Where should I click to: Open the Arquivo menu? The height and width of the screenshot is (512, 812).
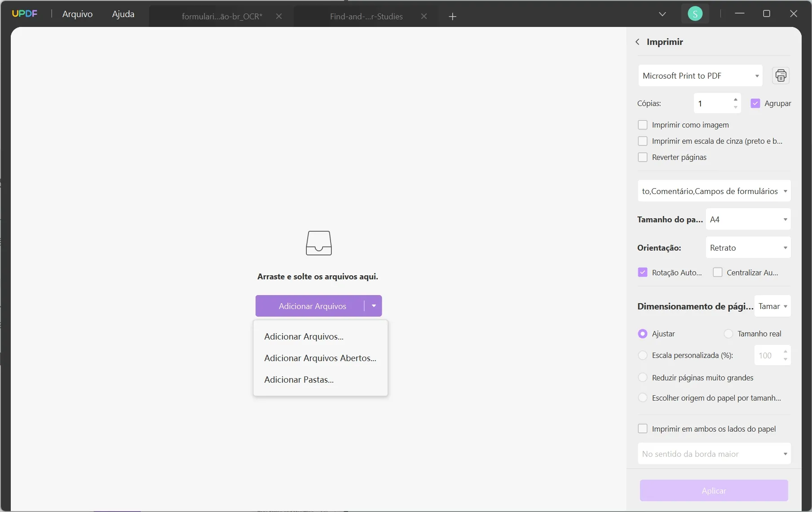(x=77, y=14)
